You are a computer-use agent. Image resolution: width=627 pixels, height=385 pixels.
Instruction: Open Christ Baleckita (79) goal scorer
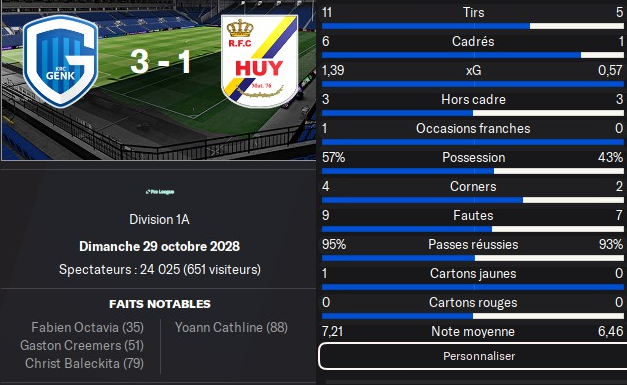click(x=84, y=363)
